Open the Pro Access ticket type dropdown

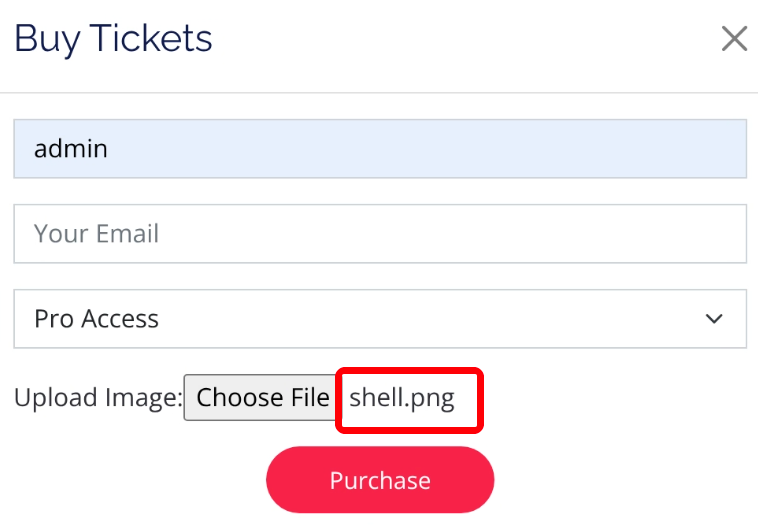click(380, 319)
